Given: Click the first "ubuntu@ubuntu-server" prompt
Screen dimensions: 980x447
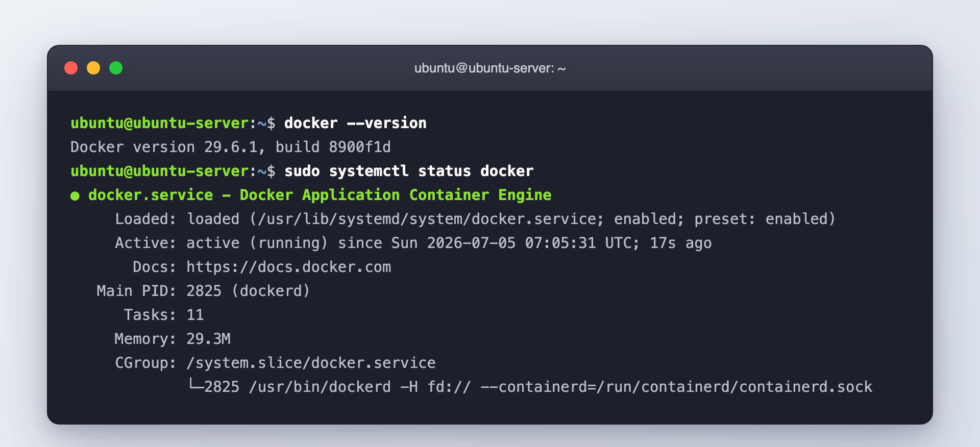Looking at the screenshot, I should click(x=160, y=123).
